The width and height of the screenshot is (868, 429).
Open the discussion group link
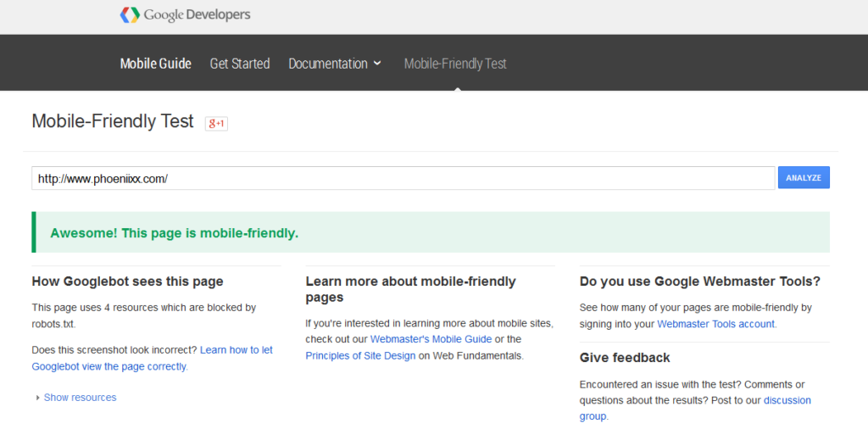[695, 408]
